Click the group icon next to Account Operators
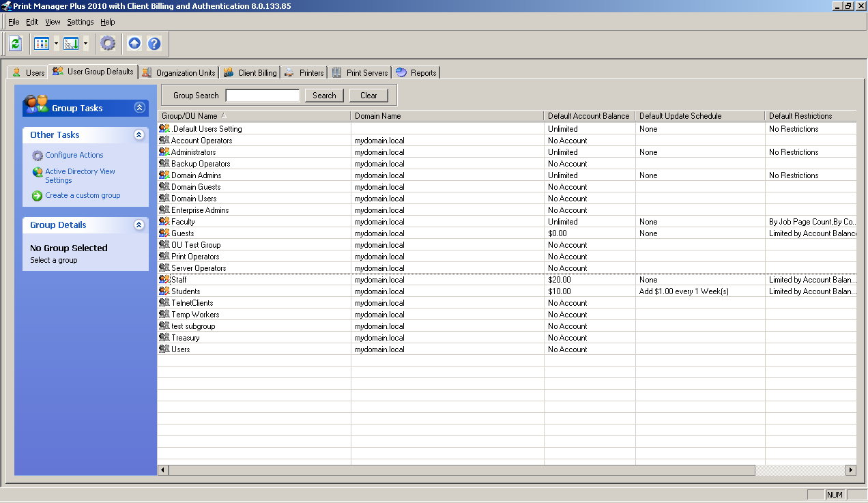This screenshot has width=868, height=503. tap(164, 140)
